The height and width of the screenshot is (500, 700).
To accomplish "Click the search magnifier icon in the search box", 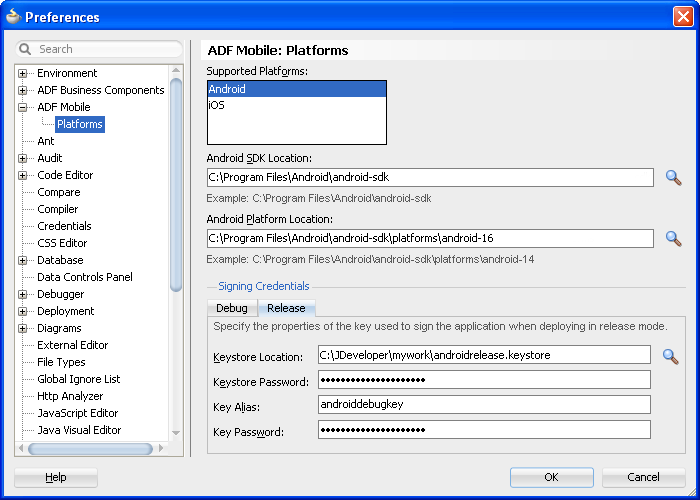I will click(25, 49).
